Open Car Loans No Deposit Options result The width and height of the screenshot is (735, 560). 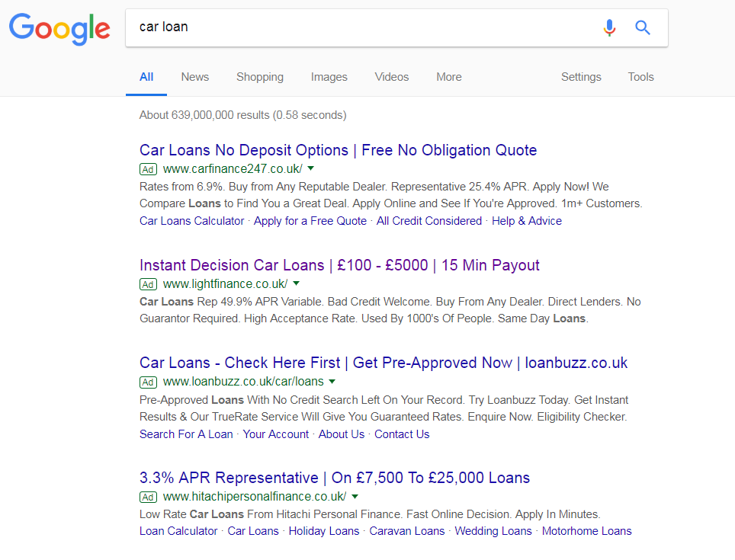point(338,150)
